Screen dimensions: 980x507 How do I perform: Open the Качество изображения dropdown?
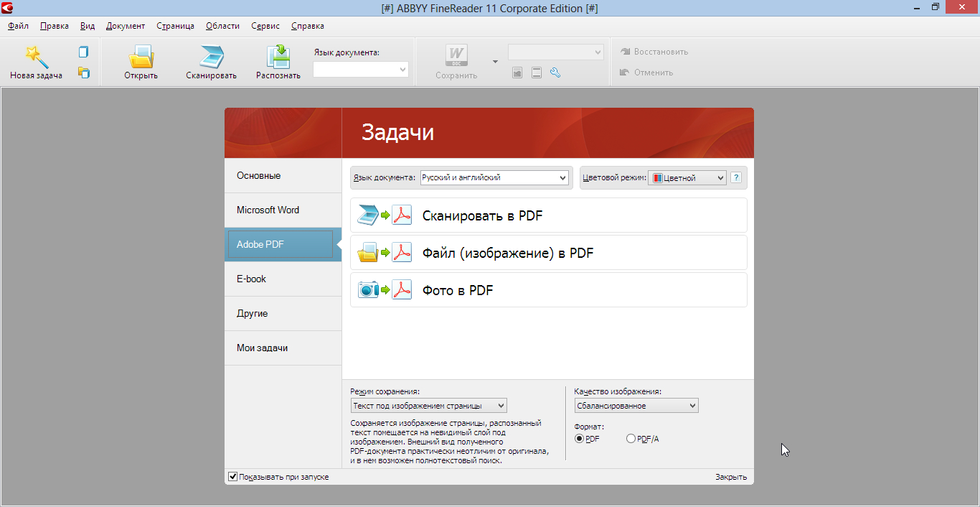(x=636, y=406)
